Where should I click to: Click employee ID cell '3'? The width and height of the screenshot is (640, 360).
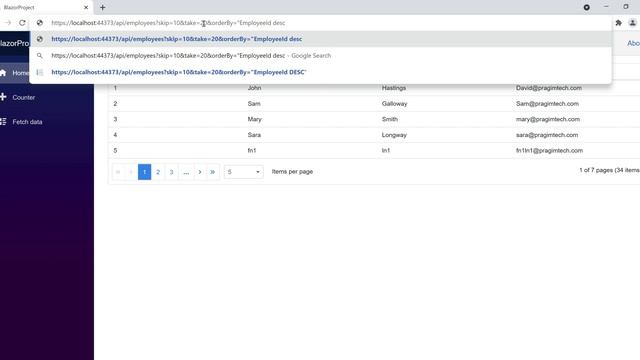point(115,119)
